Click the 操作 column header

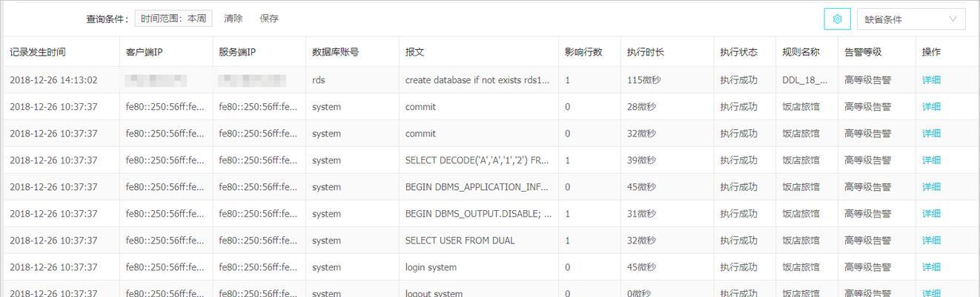click(x=931, y=52)
